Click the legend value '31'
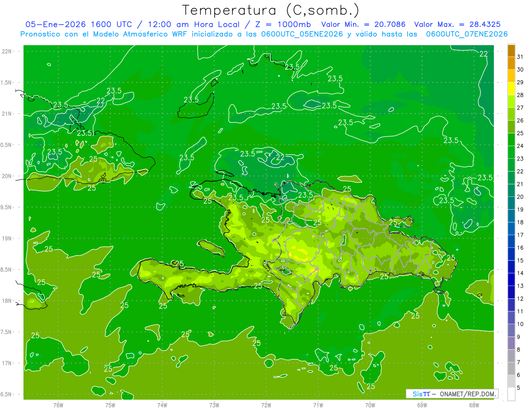The image size is (532, 411). (x=520, y=57)
